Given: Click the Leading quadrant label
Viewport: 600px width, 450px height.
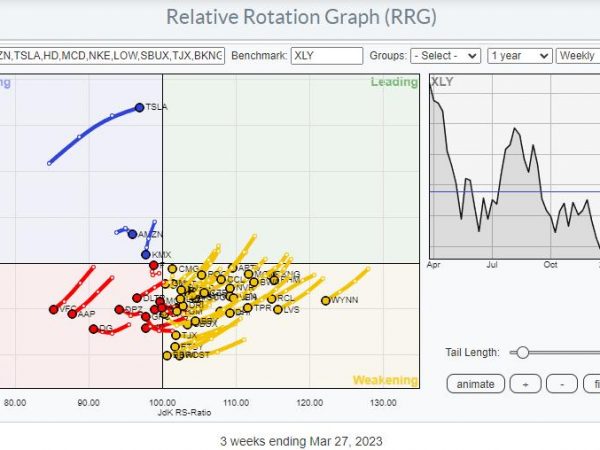Looking at the screenshot, I should 394,82.
